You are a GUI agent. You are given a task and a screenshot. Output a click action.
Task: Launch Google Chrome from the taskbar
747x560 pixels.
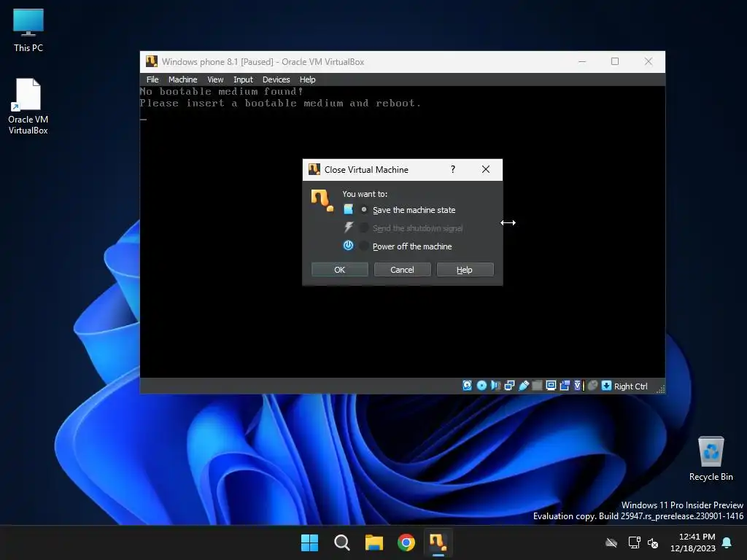[406, 542]
